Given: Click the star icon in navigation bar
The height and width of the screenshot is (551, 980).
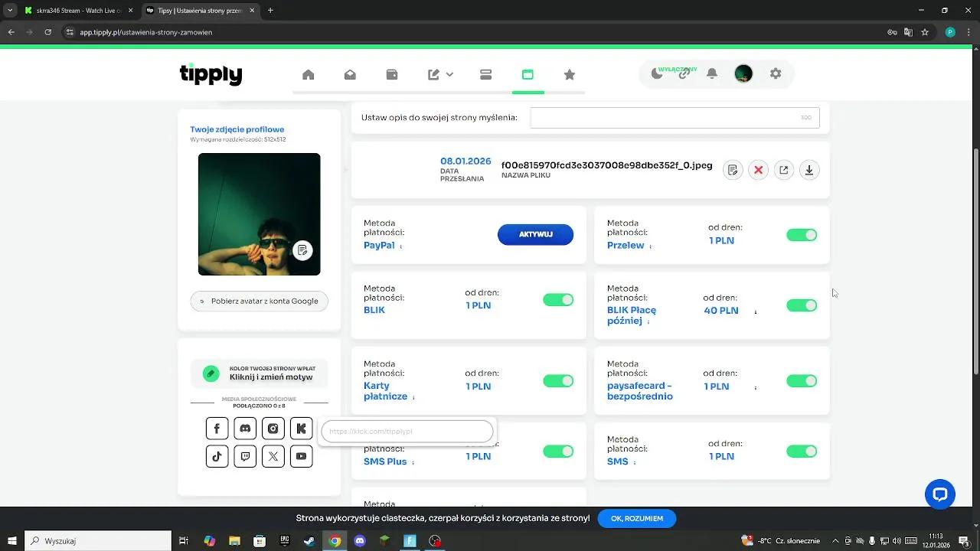Looking at the screenshot, I should 569,75.
